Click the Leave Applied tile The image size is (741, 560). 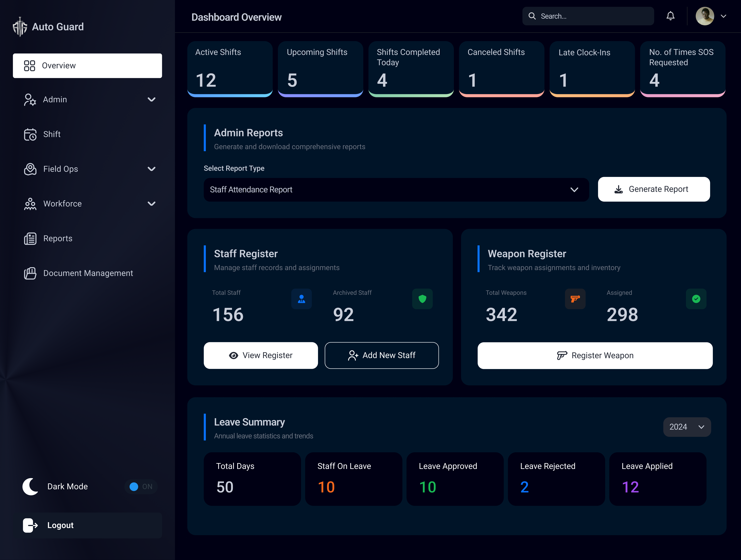(x=658, y=479)
